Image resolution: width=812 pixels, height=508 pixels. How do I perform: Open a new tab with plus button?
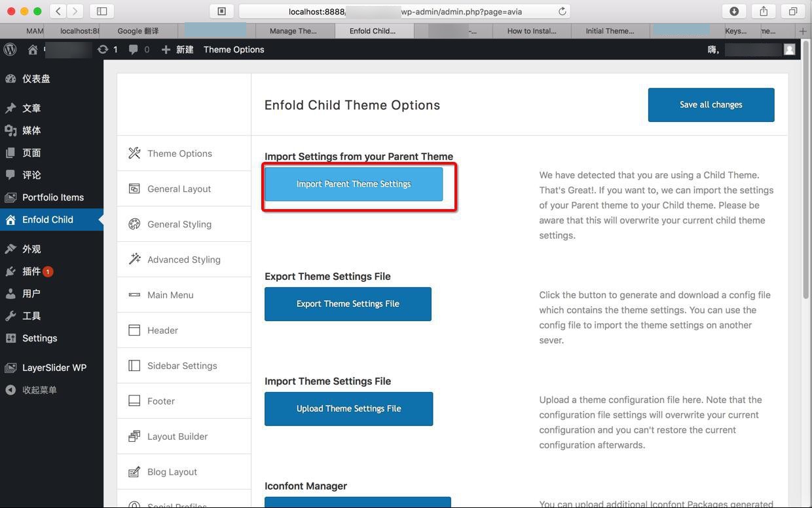pos(803,31)
